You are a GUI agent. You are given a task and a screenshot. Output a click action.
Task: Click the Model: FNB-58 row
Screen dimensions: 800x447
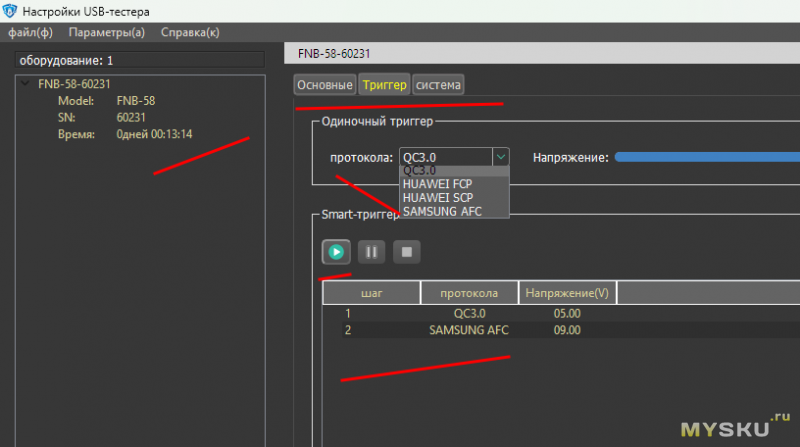[106, 101]
